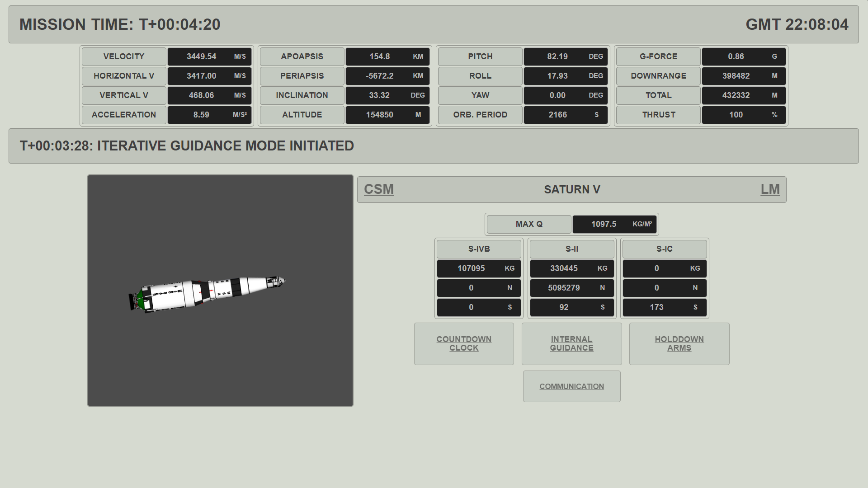Click the S-II stage indicator icon

pyautogui.click(x=572, y=249)
